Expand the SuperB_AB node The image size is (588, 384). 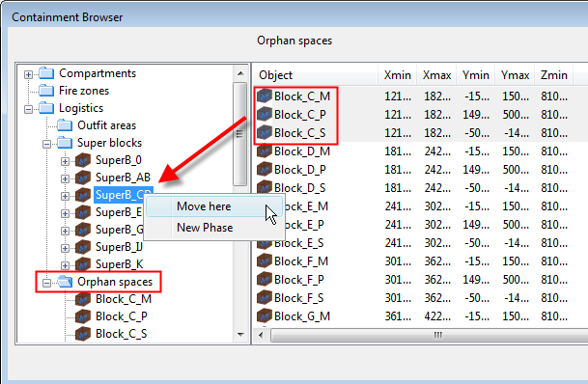pyautogui.click(x=66, y=178)
